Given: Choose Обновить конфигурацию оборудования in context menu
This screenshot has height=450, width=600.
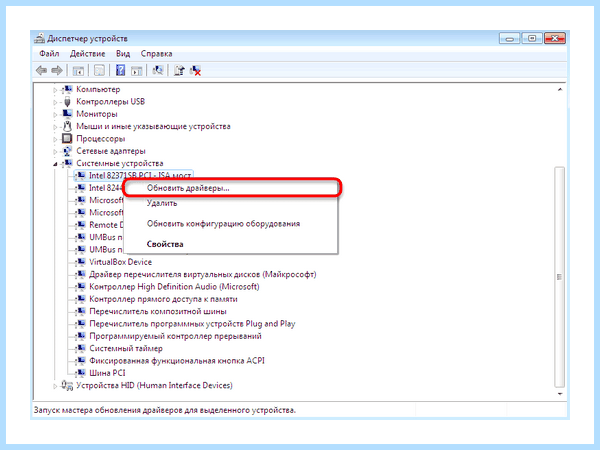Looking at the screenshot, I should tap(231, 223).
